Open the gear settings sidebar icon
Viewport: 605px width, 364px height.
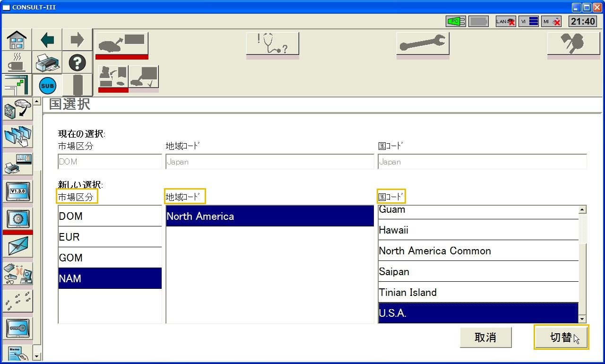pyautogui.click(x=18, y=219)
